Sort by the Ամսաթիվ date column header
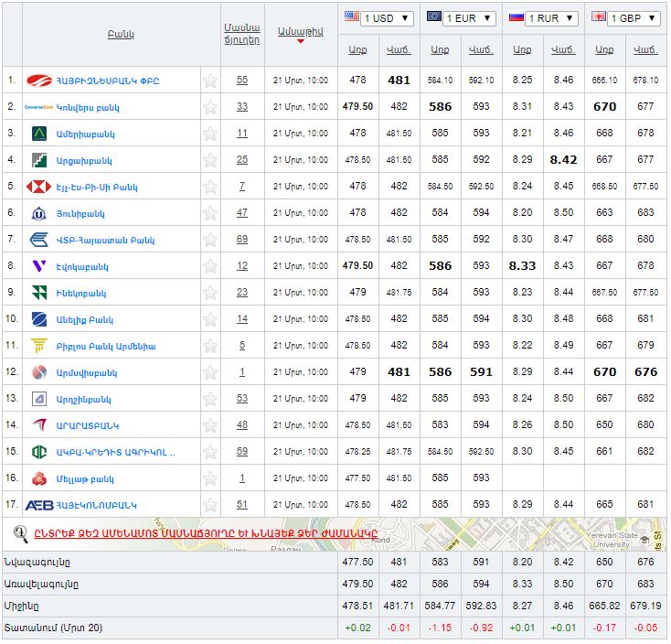Screen dimensions: 671x644 tap(300, 31)
